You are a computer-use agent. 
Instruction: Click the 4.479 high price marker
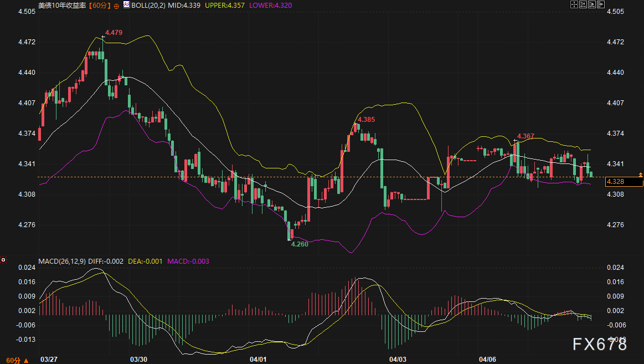point(114,33)
